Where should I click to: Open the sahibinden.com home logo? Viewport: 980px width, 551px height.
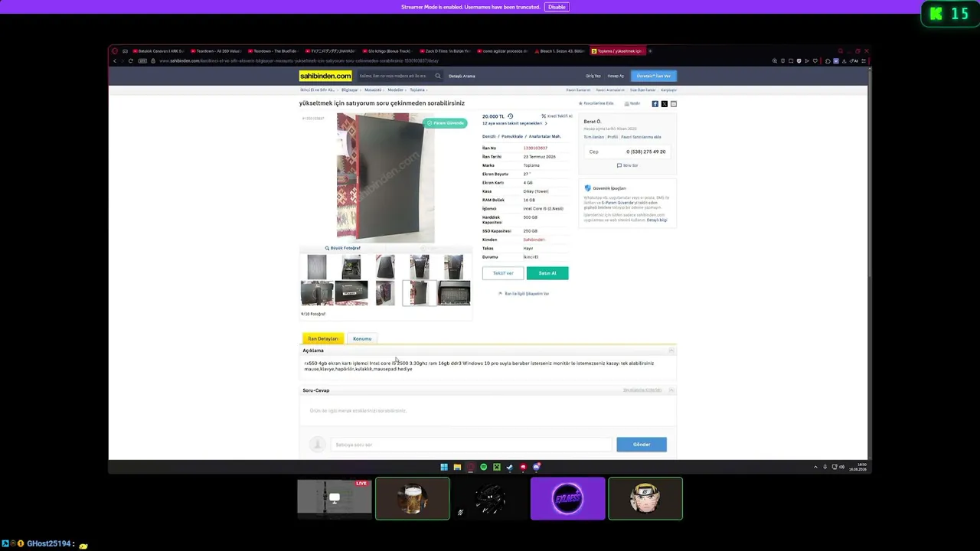(325, 76)
